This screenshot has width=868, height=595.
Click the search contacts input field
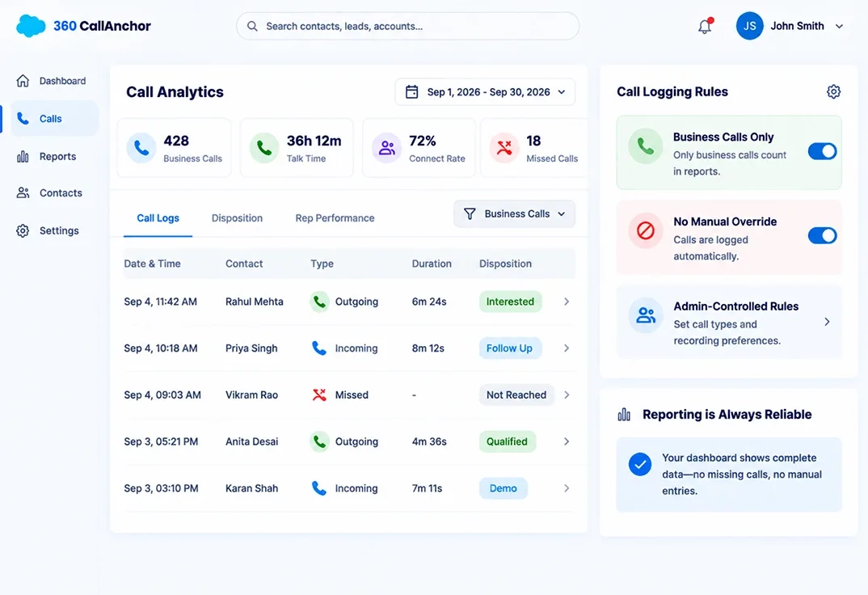pos(408,26)
